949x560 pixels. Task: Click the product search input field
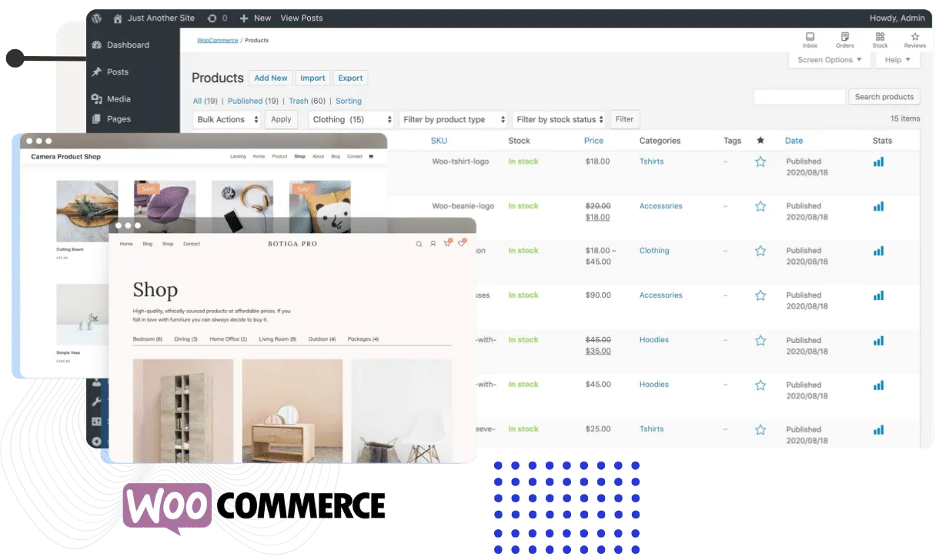[x=799, y=97]
